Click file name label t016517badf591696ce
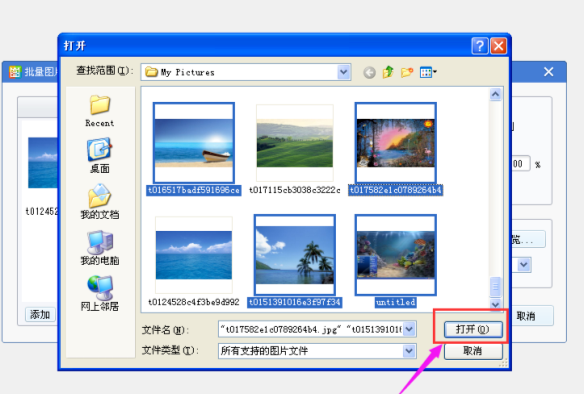The width and height of the screenshot is (584, 394). 194,190
